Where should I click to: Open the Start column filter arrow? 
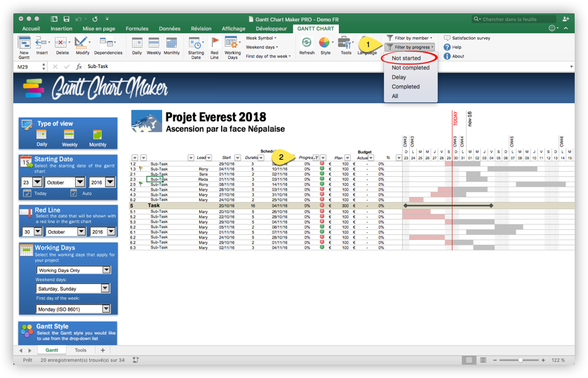tap(237, 158)
